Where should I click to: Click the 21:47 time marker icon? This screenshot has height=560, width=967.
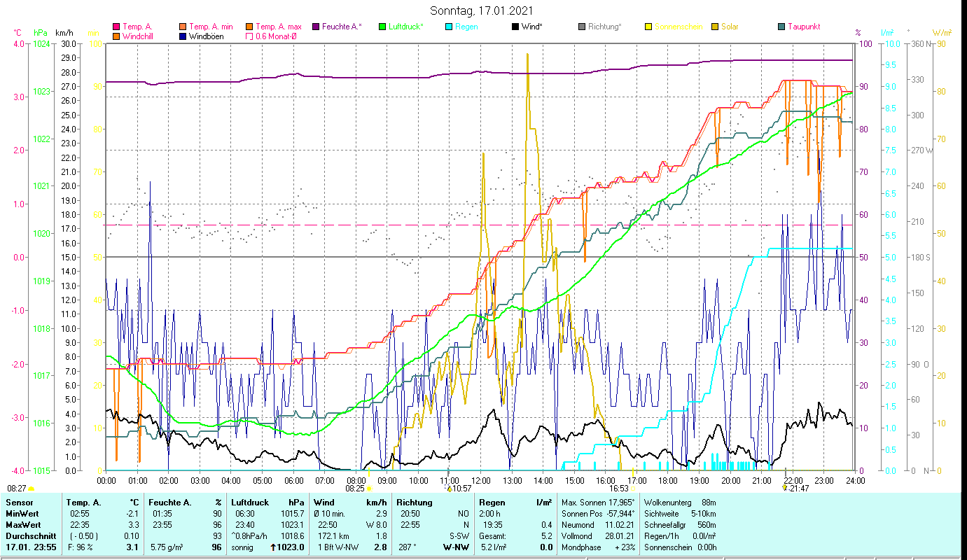point(785,488)
